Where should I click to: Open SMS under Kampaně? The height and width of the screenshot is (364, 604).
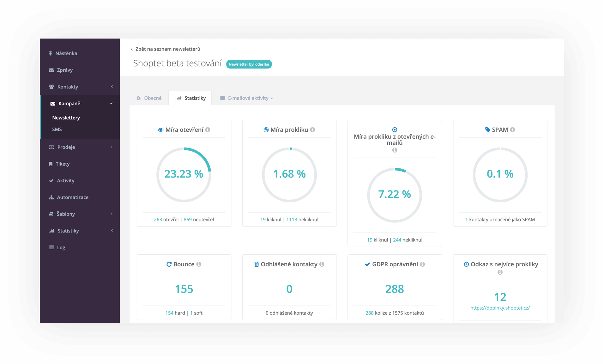pyautogui.click(x=57, y=129)
